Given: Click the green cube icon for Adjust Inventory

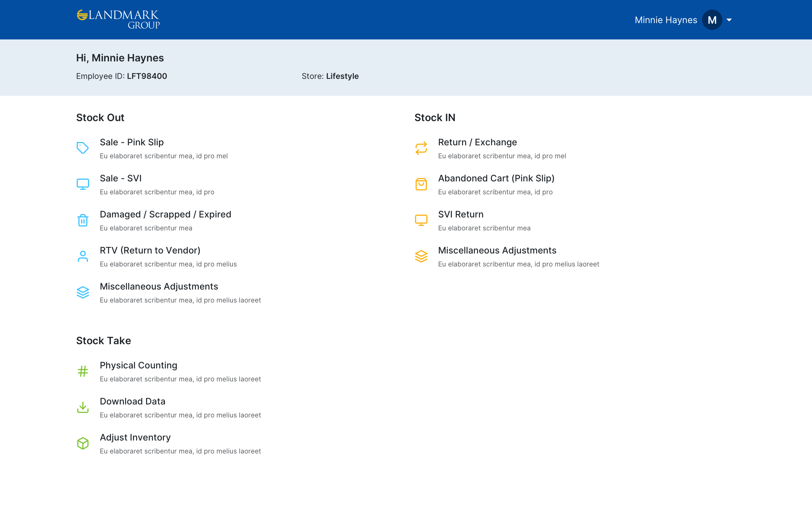Looking at the screenshot, I should click(x=83, y=443).
